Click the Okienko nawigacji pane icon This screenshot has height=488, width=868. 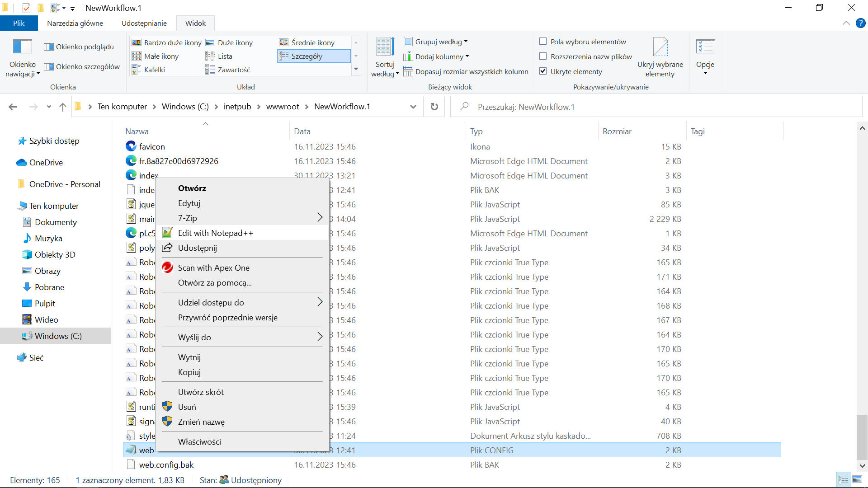(22, 47)
